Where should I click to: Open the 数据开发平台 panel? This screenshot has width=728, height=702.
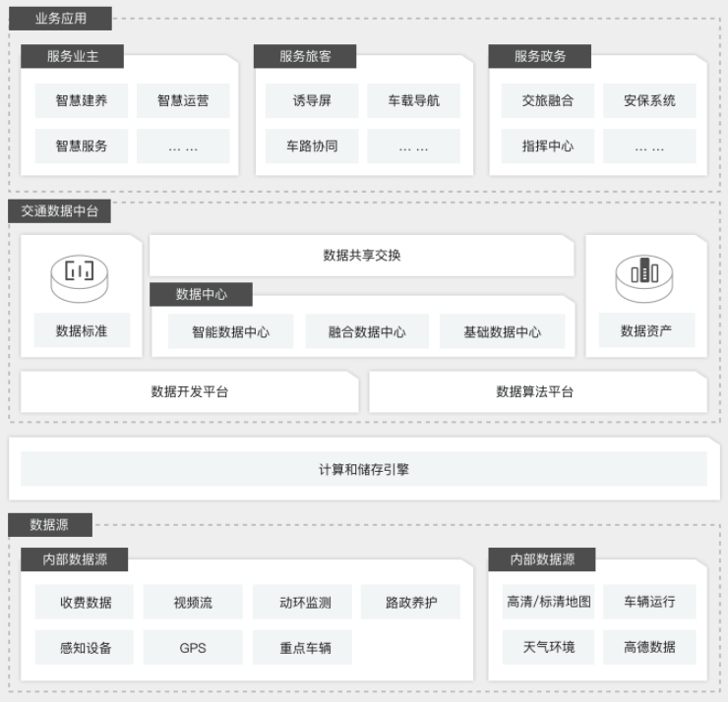pos(190,391)
